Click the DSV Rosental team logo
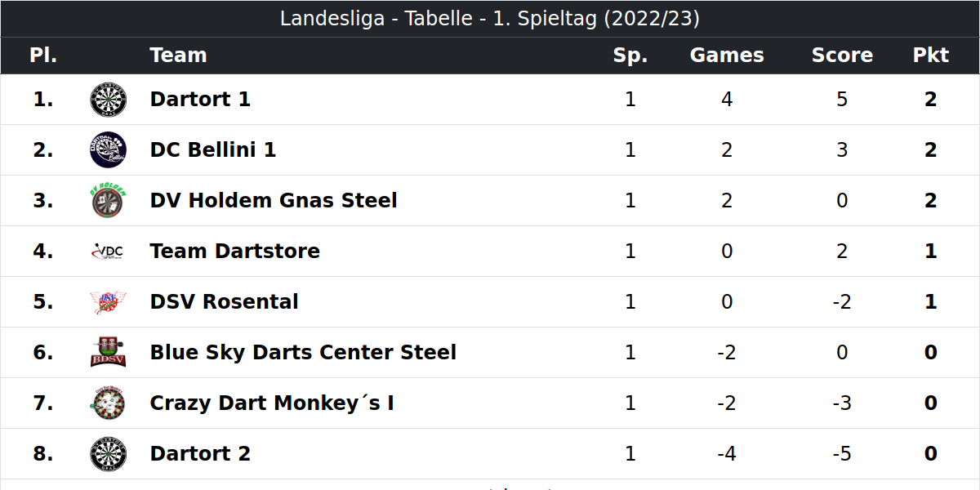The image size is (980, 490). click(x=108, y=302)
